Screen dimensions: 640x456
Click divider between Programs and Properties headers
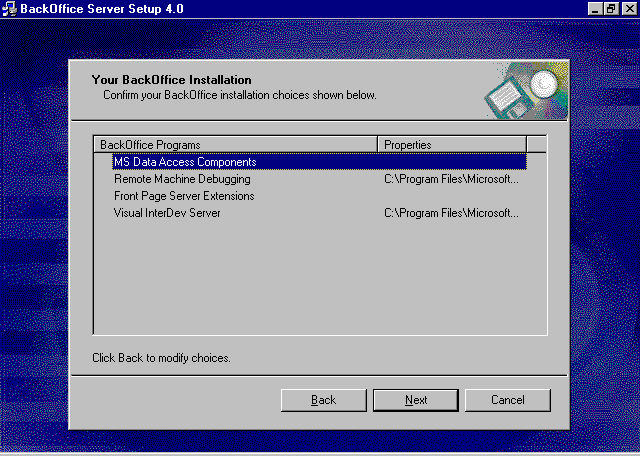pyautogui.click(x=377, y=145)
